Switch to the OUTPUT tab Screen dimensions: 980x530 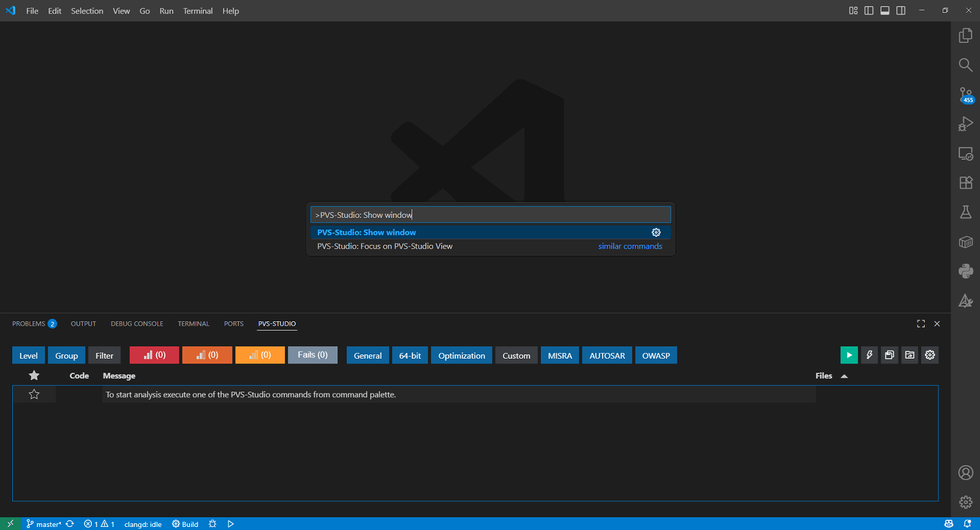pos(83,324)
